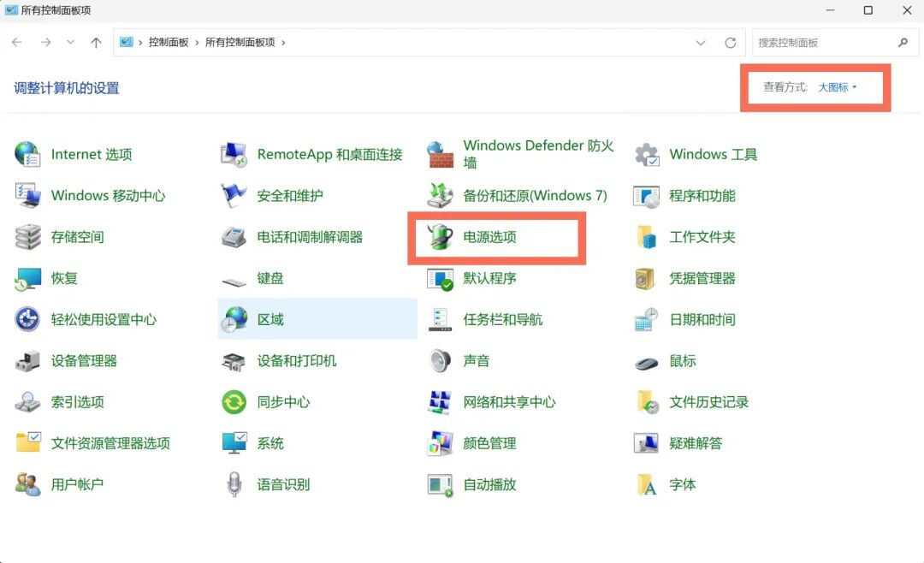
Task: Click the 声音 speaker icon
Action: (441, 361)
